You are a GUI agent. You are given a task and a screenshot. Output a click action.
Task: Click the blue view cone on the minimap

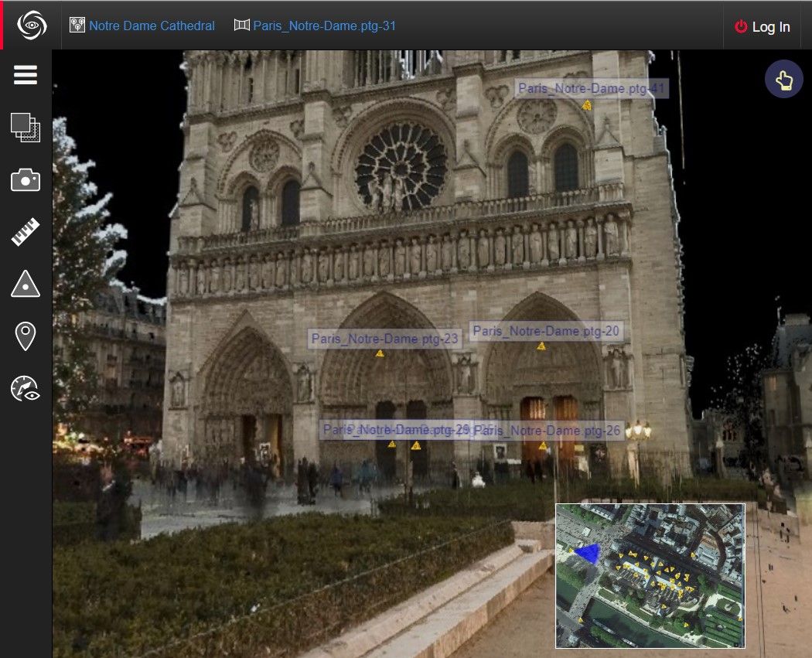click(589, 552)
